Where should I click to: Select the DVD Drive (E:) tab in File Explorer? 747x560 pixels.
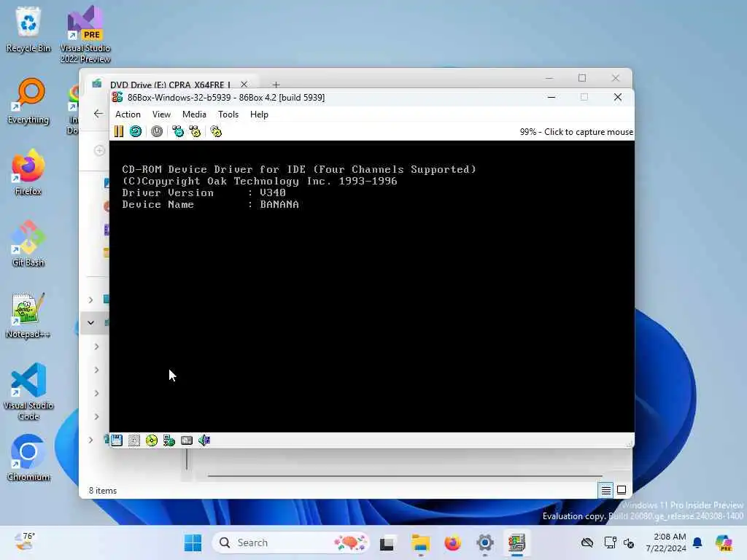tap(170, 85)
